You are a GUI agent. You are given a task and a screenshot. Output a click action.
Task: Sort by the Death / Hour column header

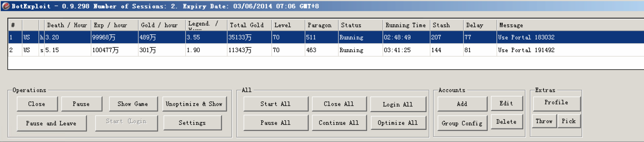pyautogui.click(x=67, y=25)
